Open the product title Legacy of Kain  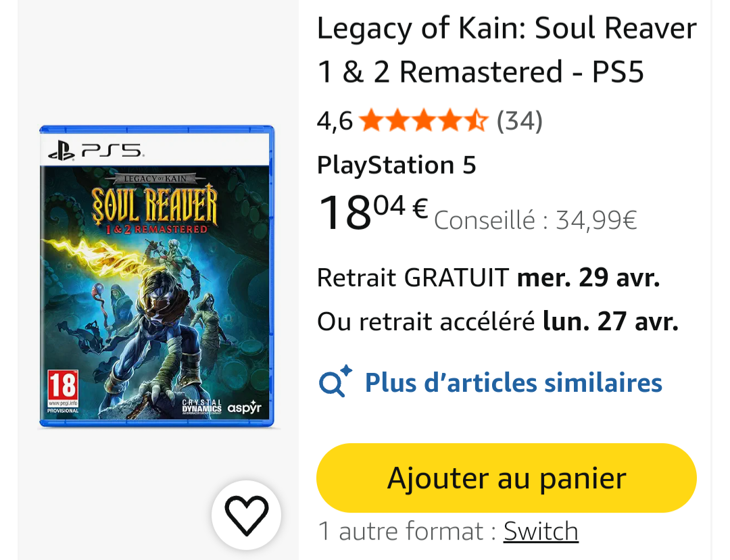tap(507, 50)
